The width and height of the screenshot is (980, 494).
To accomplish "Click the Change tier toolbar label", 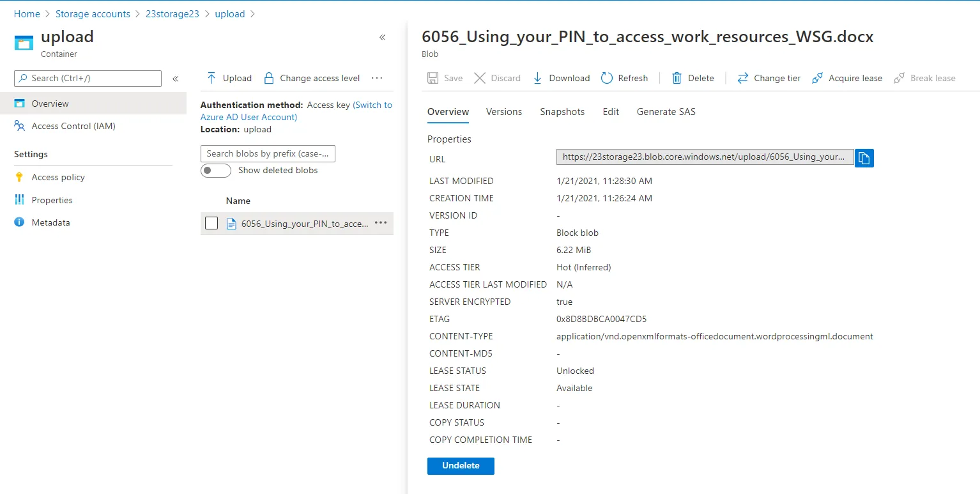I will pyautogui.click(x=777, y=78).
